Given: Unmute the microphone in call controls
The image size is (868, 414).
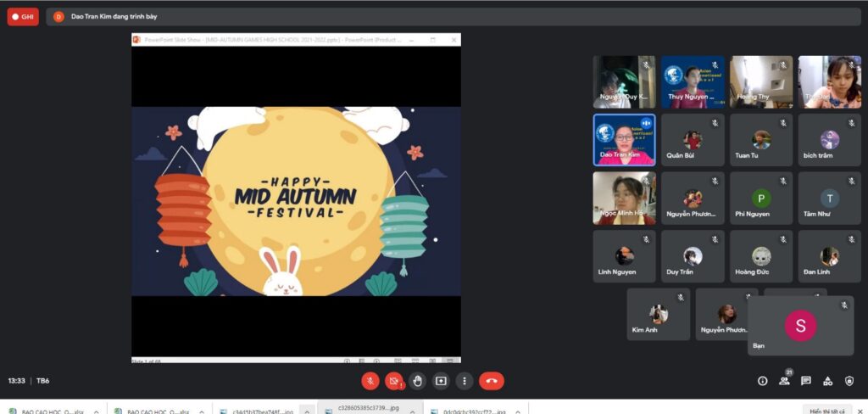Looking at the screenshot, I should pos(370,381).
